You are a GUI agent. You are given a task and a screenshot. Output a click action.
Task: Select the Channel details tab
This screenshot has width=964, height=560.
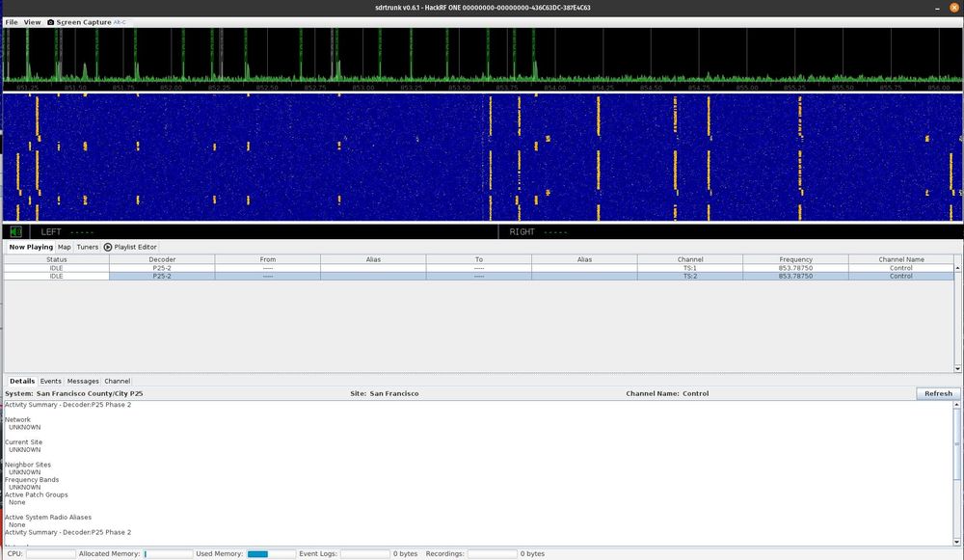[117, 381]
